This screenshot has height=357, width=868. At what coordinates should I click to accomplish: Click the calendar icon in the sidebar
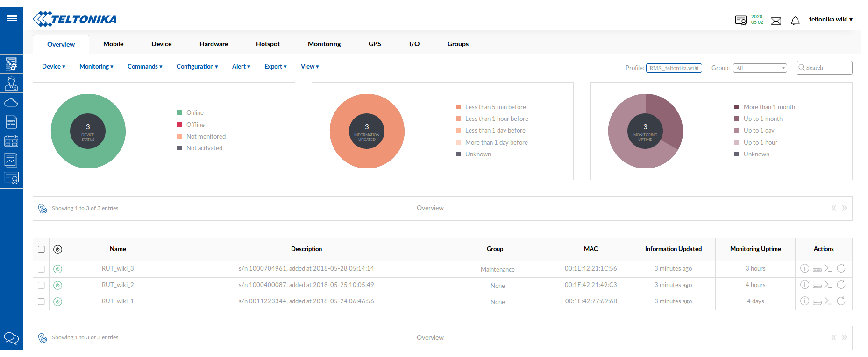coord(11,140)
